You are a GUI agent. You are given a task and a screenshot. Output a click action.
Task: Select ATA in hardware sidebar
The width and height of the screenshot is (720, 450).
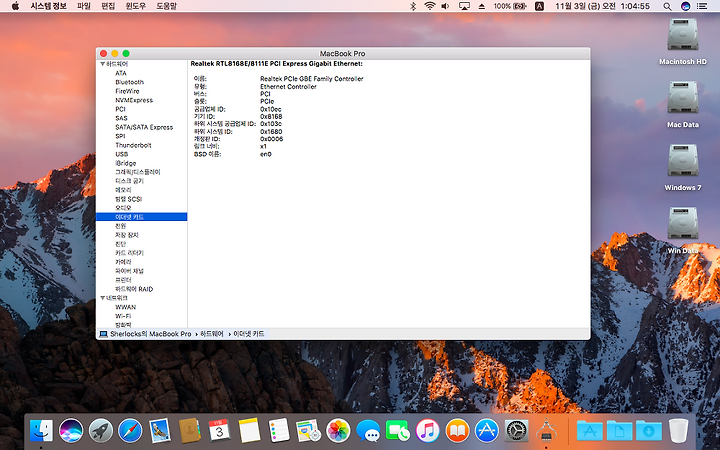pos(121,73)
